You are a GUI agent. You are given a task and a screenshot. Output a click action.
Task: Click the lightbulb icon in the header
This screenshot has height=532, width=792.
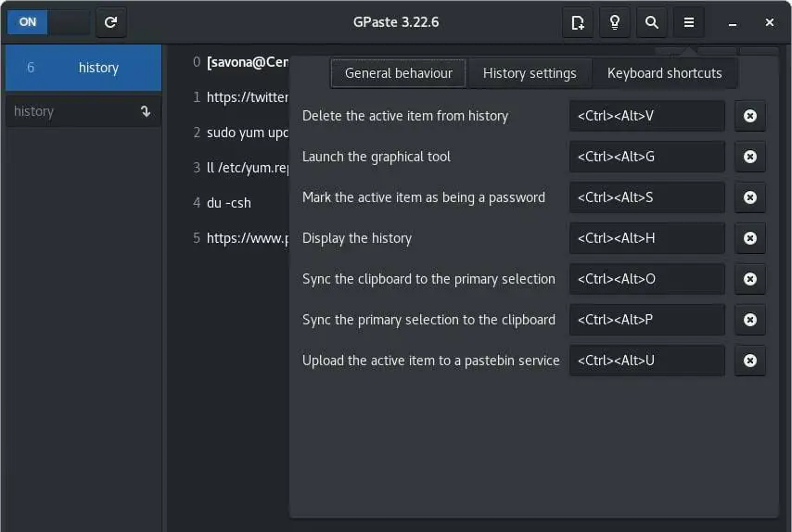(x=615, y=22)
